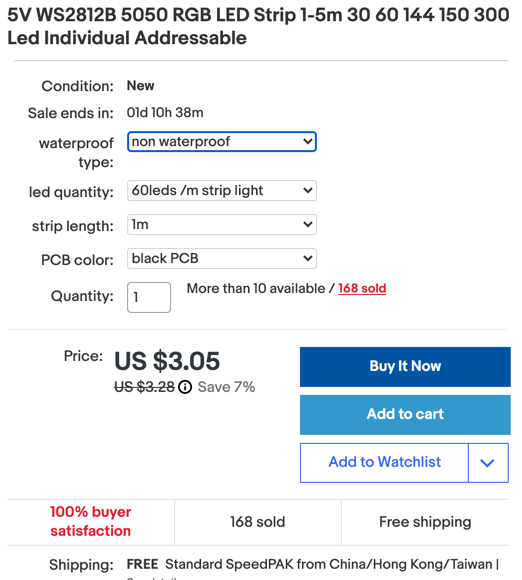522x580 pixels.
Task: Click the struck-through US $3.28 original price
Action: point(144,387)
